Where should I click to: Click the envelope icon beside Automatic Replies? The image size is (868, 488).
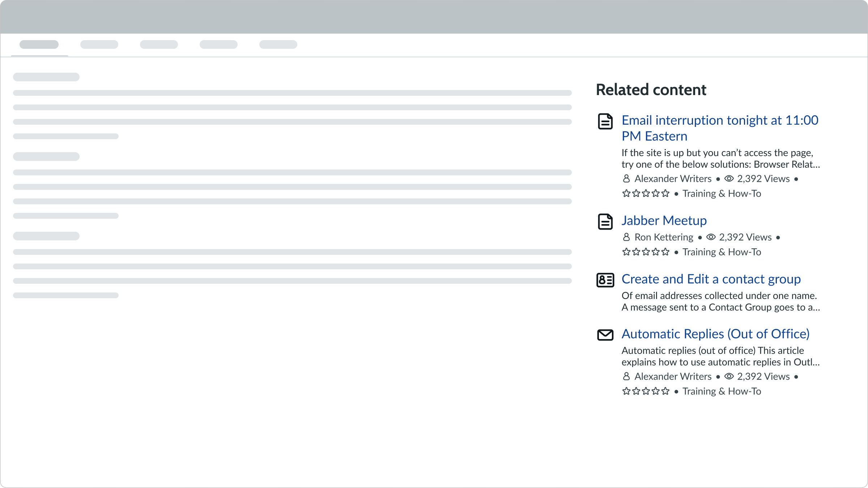605,335
